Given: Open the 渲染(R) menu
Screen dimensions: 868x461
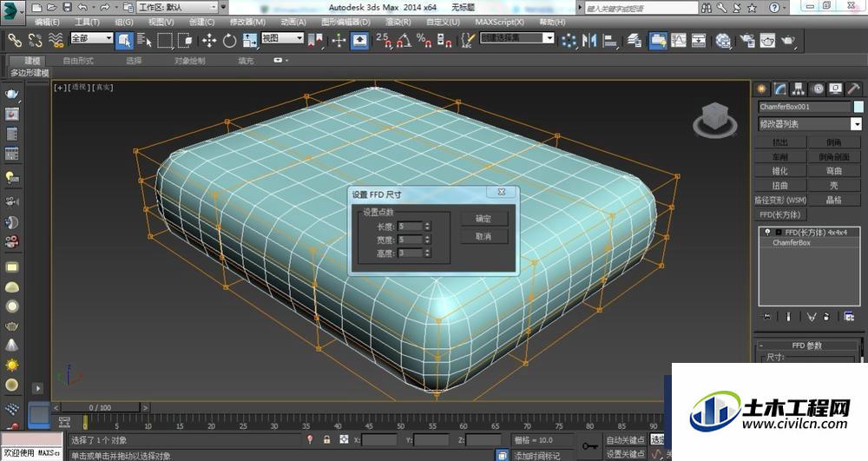Looking at the screenshot, I should click(398, 22).
